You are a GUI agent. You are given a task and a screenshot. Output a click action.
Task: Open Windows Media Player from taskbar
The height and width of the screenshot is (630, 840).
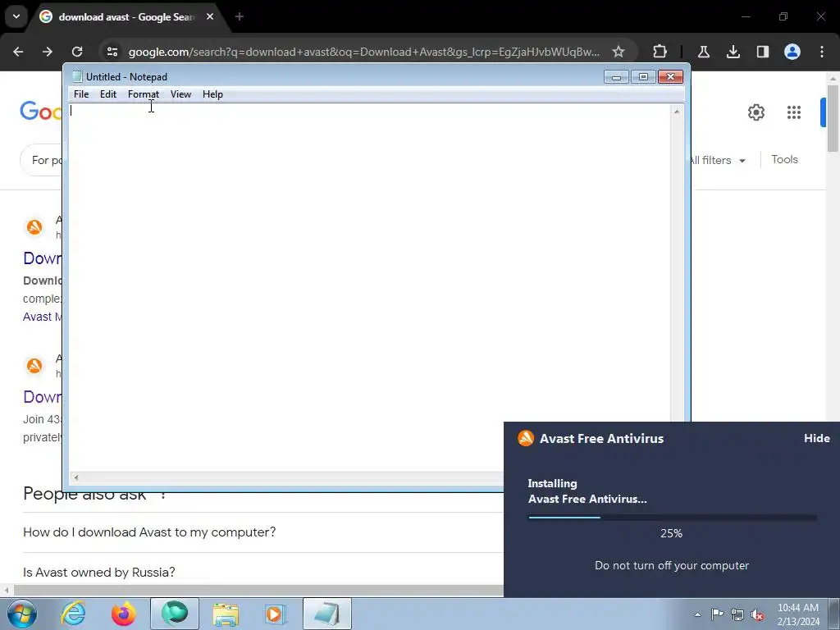pyautogui.click(x=276, y=614)
